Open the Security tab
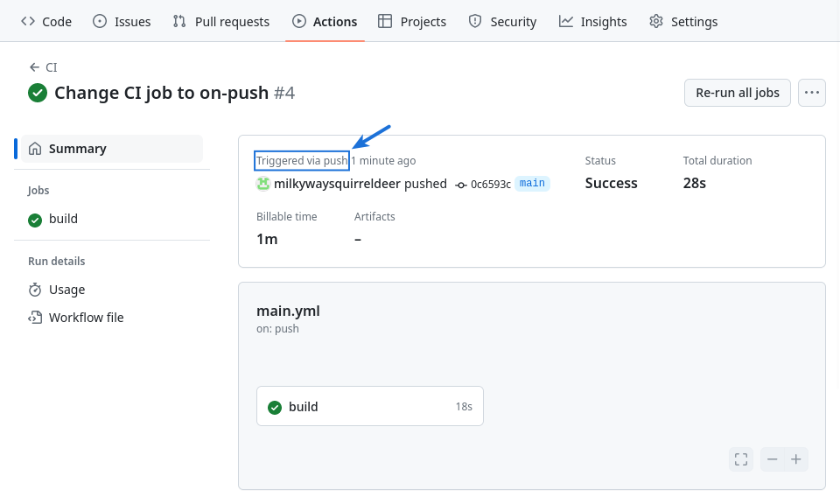This screenshot has width=840, height=504. coord(502,21)
